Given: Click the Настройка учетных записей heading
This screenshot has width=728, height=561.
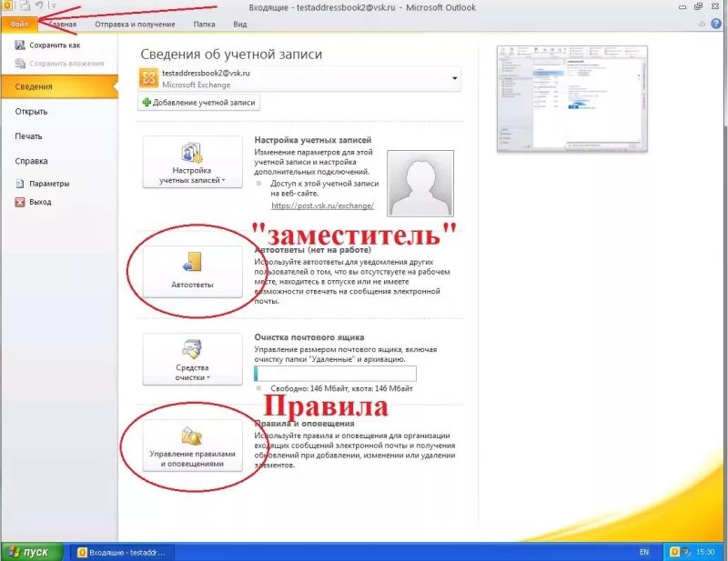Looking at the screenshot, I should click(x=313, y=140).
